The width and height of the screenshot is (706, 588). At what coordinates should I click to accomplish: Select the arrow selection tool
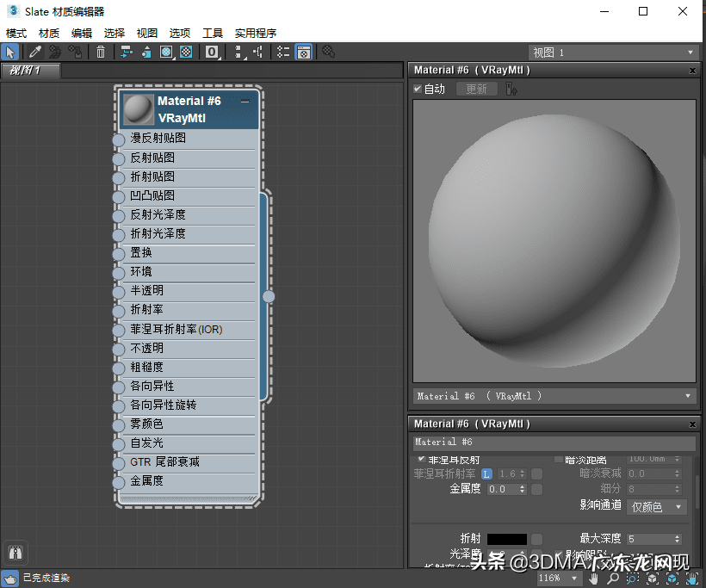10,53
